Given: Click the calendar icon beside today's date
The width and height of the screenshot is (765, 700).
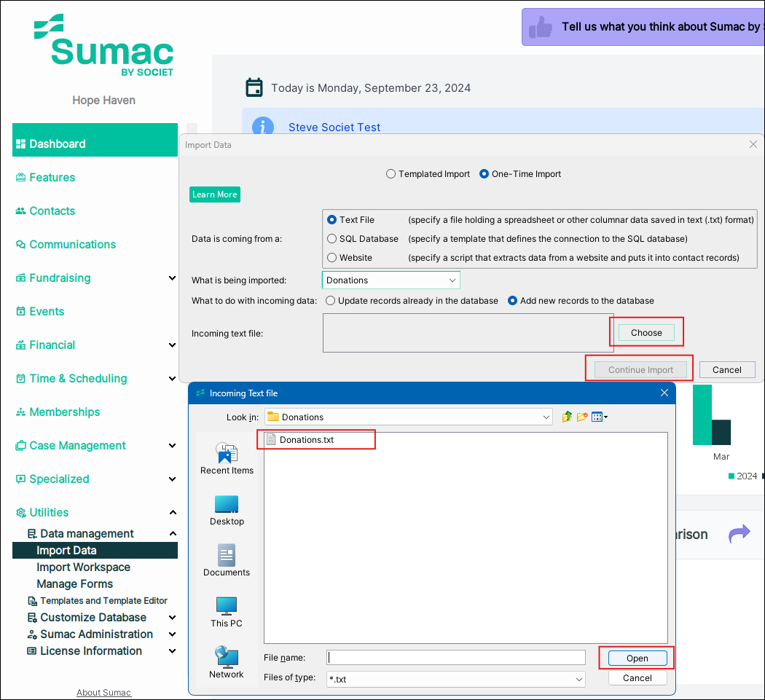Looking at the screenshot, I should point(254,87).
